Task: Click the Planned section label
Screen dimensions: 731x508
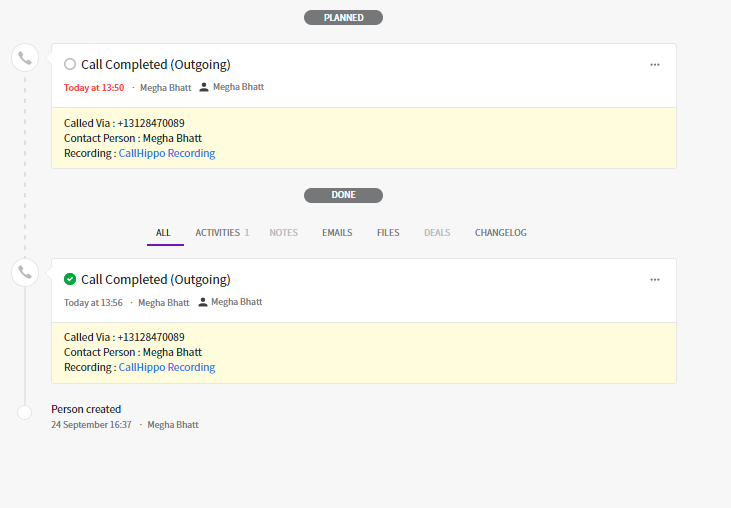Action: point(343,18)
